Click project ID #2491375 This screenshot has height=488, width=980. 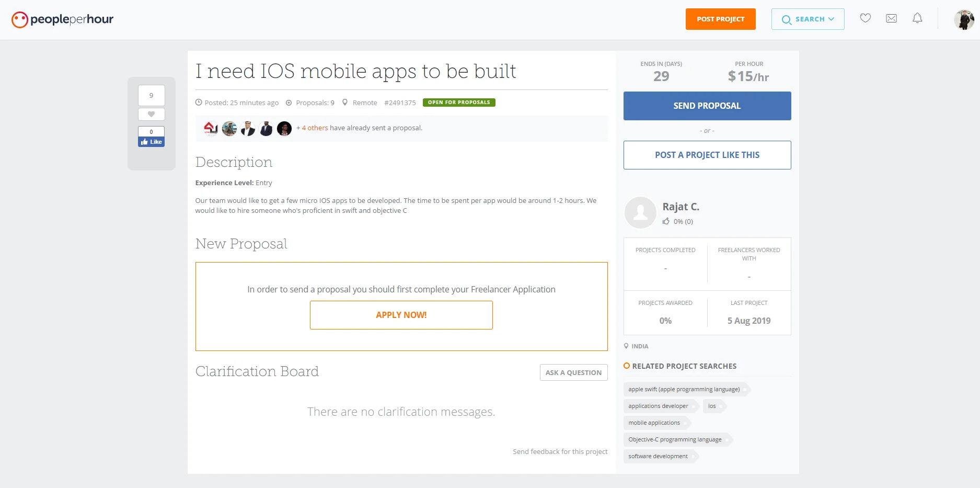[400, 103]
